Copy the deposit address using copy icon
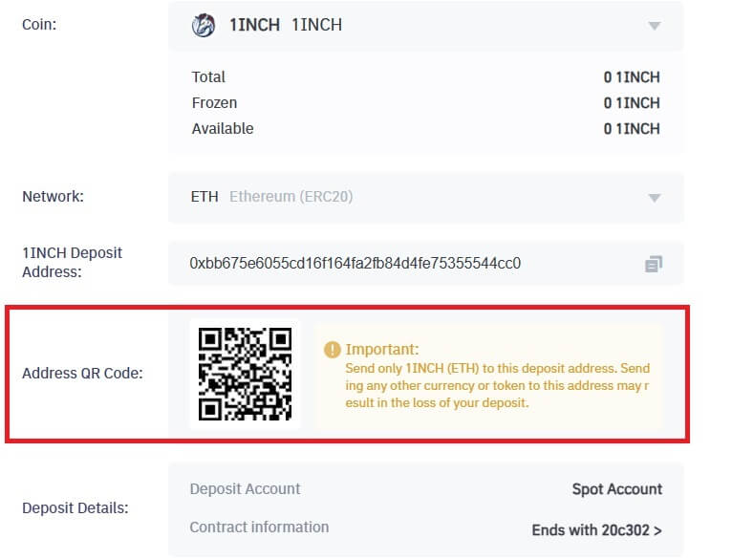This screenshot has width=732, height=560. [x=654, y=264]
